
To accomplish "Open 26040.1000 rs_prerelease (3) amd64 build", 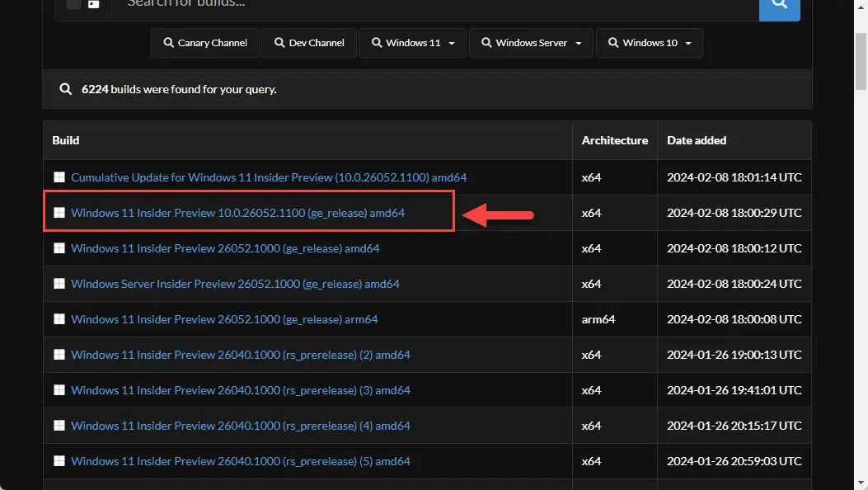I will (x=241, y=390).
